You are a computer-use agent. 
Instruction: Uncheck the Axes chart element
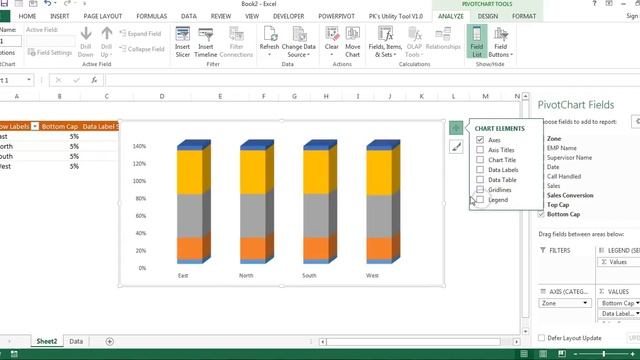point(480,140)
